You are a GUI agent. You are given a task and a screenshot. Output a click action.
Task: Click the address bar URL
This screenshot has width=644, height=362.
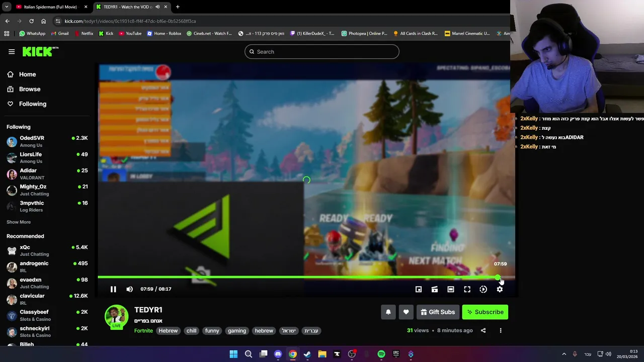130,21
